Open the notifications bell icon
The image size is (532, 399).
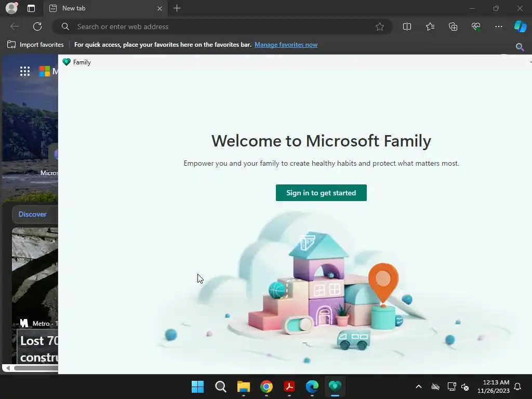517,387
